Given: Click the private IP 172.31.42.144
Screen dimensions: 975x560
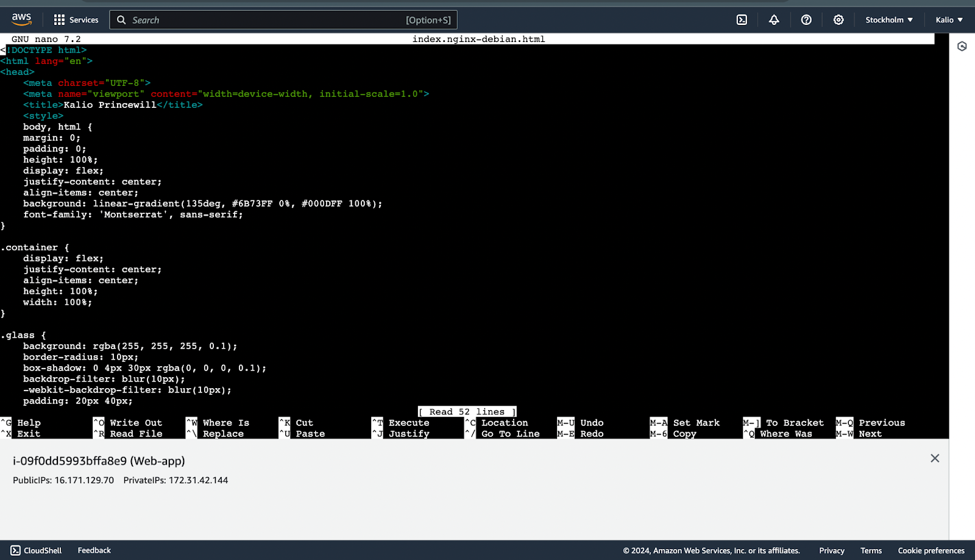Looking at the screenshot, I should tap(198, 480).
